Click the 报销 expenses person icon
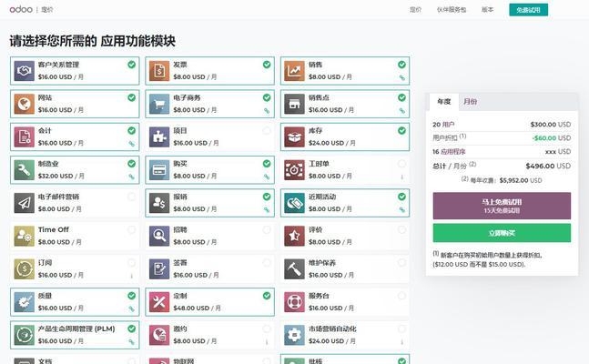The image size is (589, 364). [159, 203]
